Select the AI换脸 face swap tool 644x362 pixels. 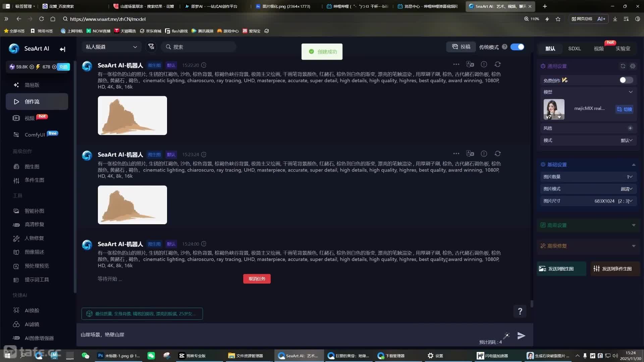(x=32, y=310)
